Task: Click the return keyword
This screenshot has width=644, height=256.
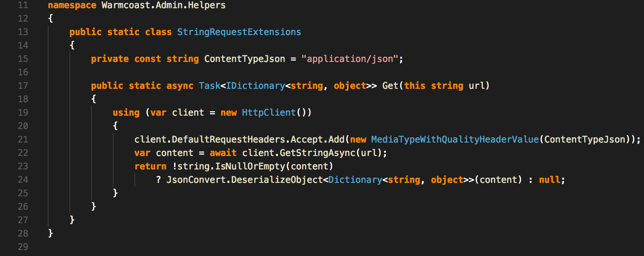Action: pyautogui.click(x=150, y=166)
